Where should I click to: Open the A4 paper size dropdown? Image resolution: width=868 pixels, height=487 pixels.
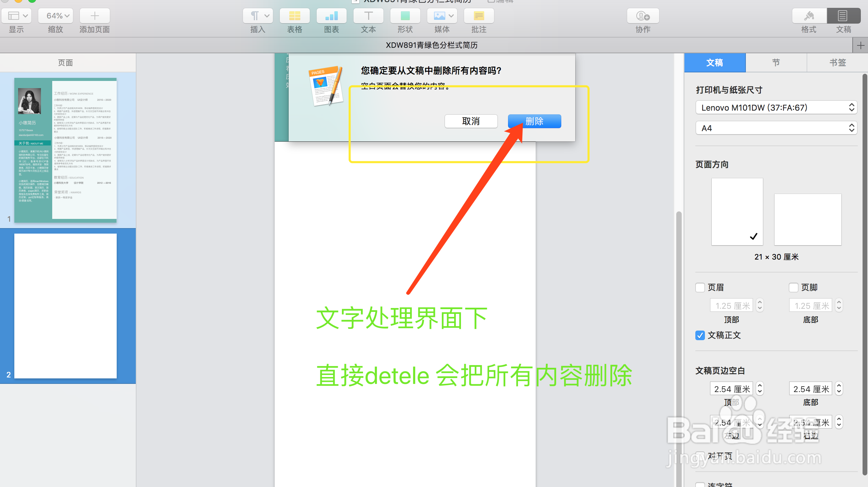tap(776, 128)
